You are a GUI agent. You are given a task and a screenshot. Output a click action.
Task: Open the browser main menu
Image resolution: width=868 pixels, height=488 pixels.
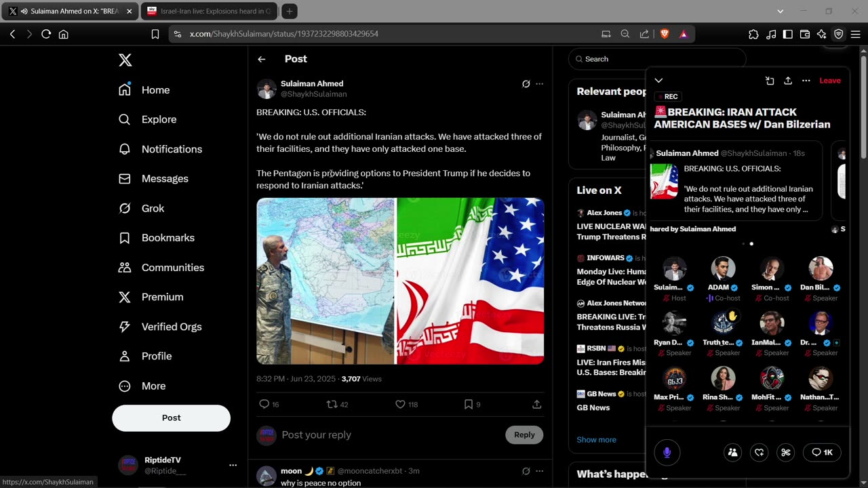[855, 34]
